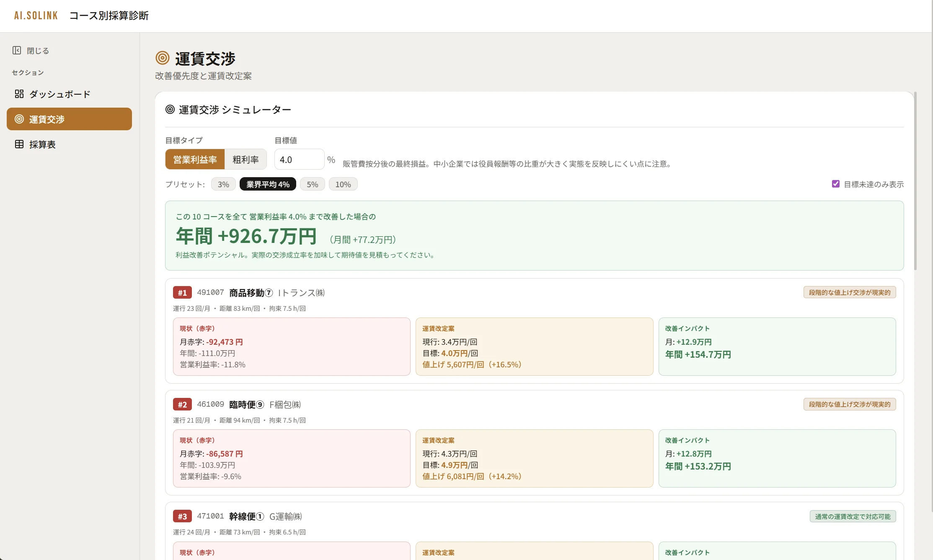Select 営業利益率 target type
The height and width of the screenshot is (560, 933).
[195, 160]
